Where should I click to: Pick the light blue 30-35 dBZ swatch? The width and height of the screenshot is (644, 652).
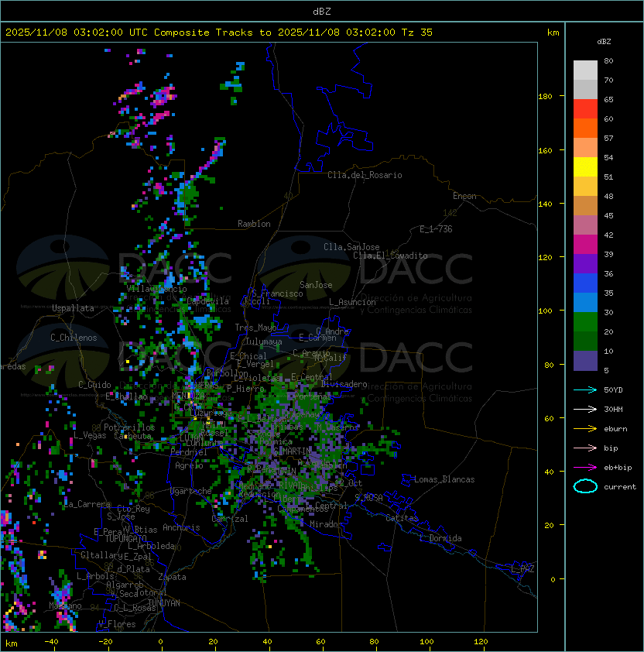(x=585, y=302)
